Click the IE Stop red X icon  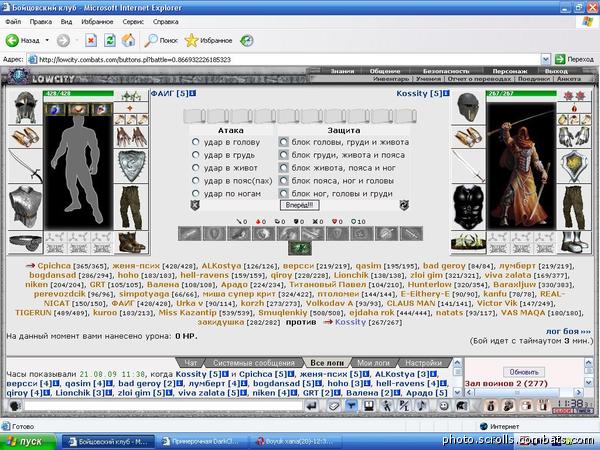coord(91,40)
